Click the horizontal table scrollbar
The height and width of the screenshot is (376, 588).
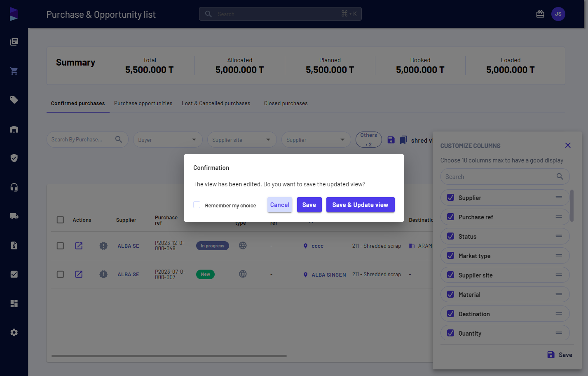[x=169, y=356]
